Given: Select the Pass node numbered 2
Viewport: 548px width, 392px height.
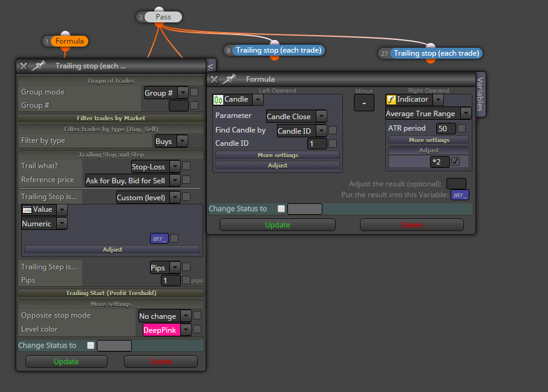Looking at the screenshot, I should 163,17.
